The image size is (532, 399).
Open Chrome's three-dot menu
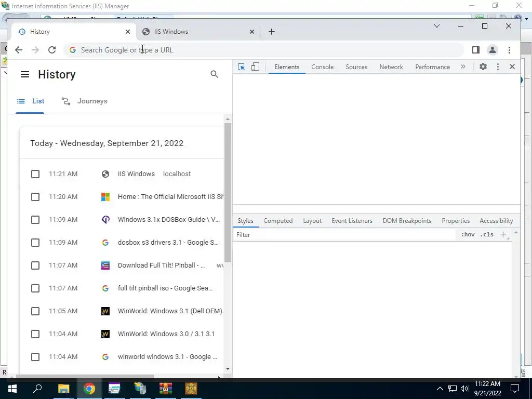click(509, 50)
